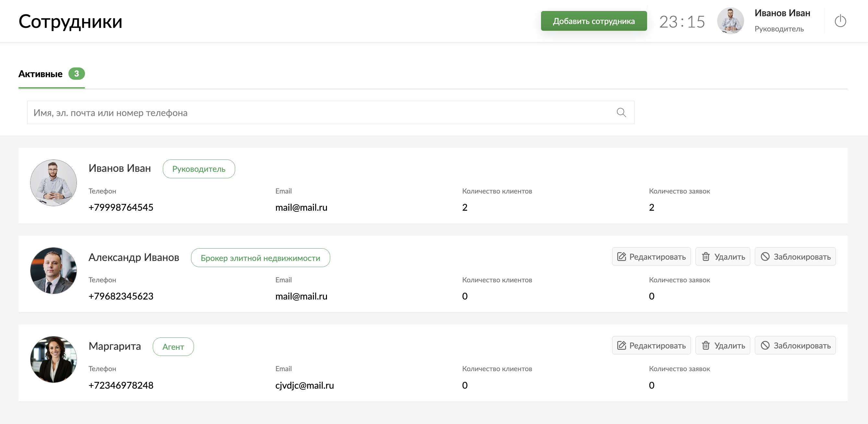Viewport: 868px width, 424px height.
Task: Click the magnifier search icon
Action: 621,112
